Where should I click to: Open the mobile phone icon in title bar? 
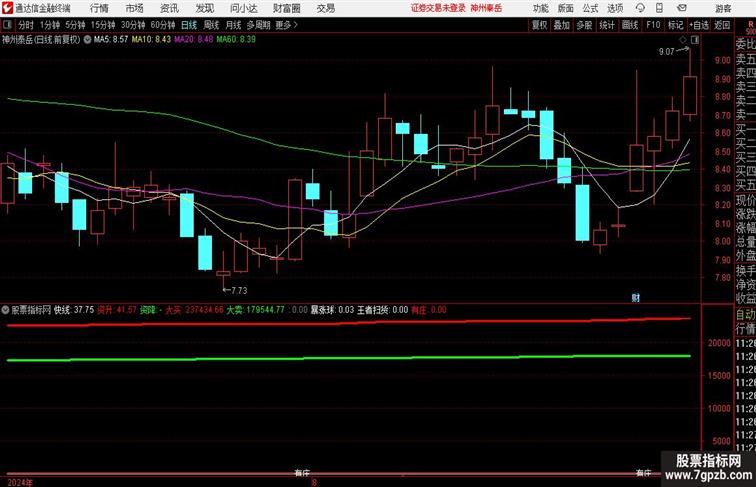click(x=659, y=8)
